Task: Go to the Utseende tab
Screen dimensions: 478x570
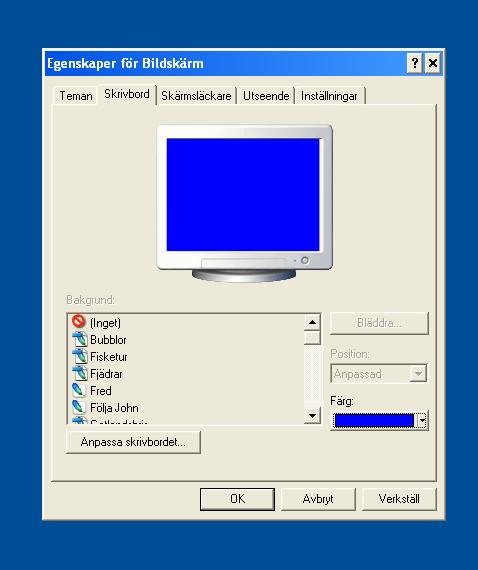Action: (x=266, y=96)
